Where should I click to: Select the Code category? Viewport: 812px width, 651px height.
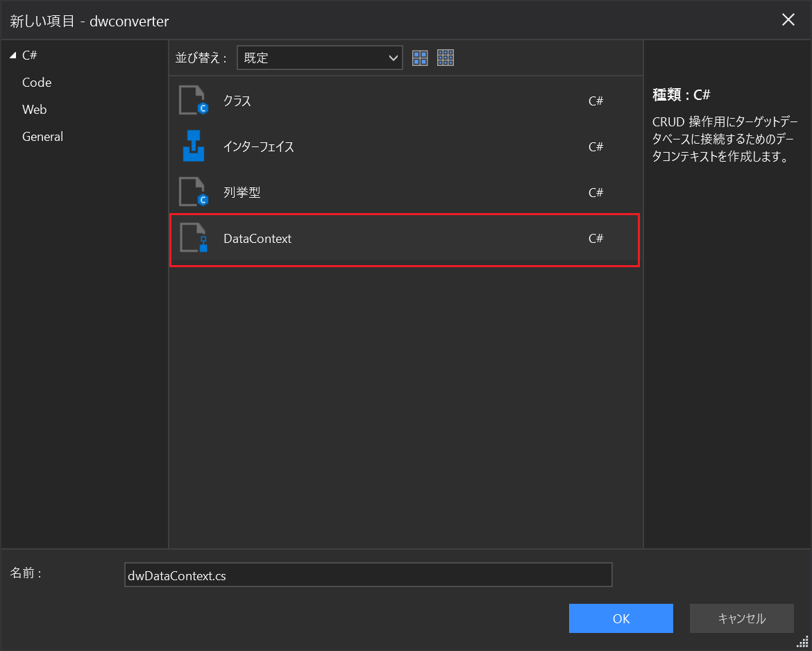coord(36,82)
